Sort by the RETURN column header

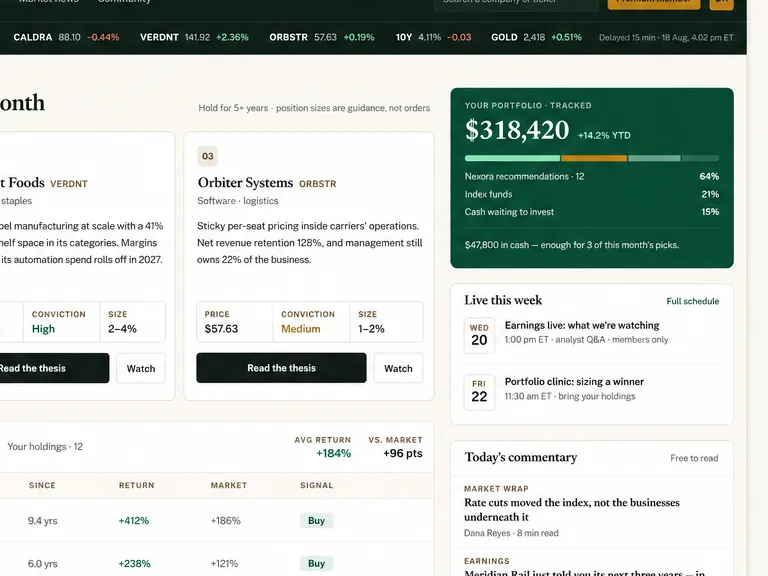pyautogui.click(x=137, y=485)
